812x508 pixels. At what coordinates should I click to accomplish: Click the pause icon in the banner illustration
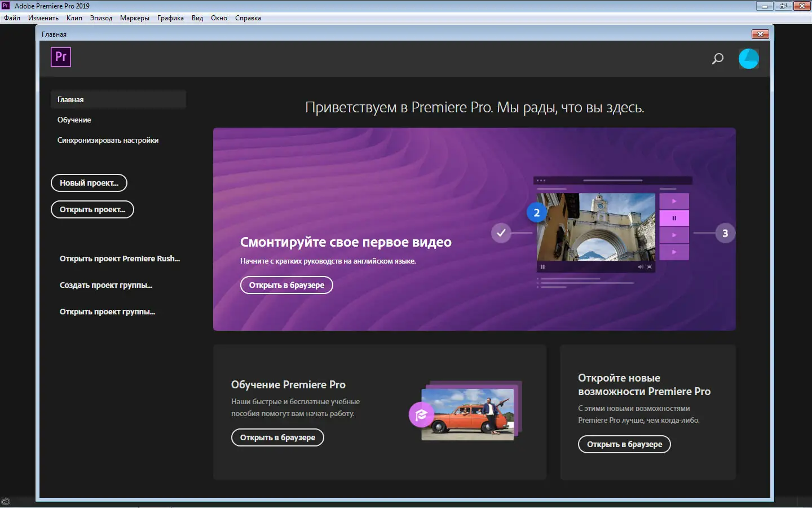(x=674, y=217)
